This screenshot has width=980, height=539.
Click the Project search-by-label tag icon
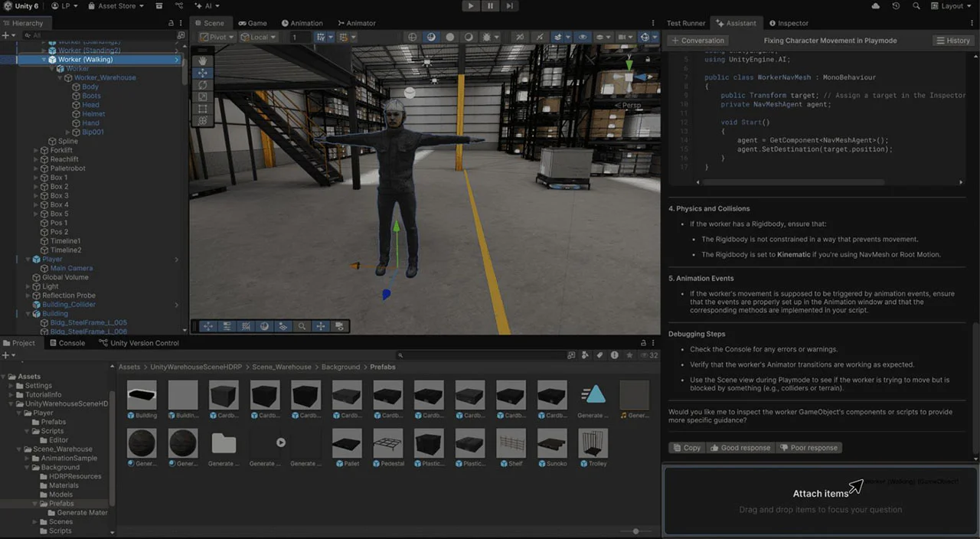click(x=599, y=355)
